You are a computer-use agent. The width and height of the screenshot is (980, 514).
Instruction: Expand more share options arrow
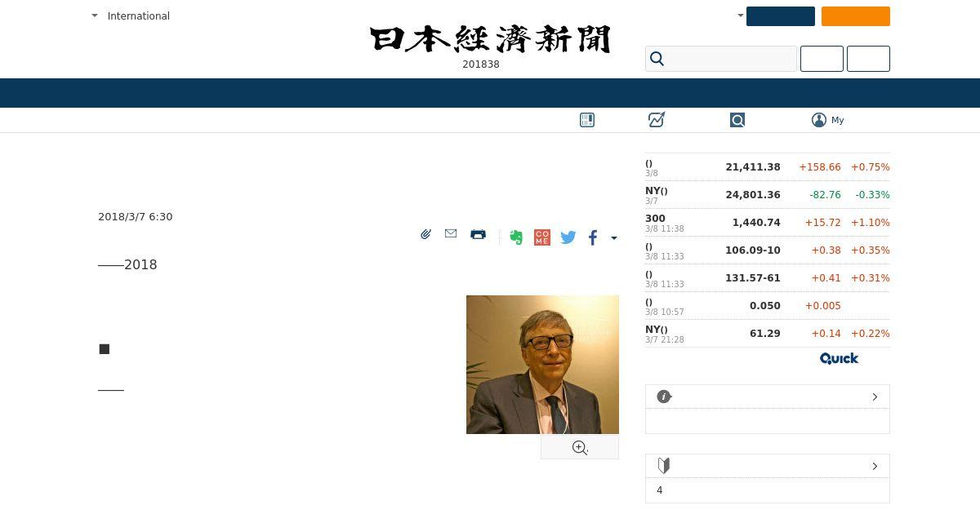coord(614,238)
